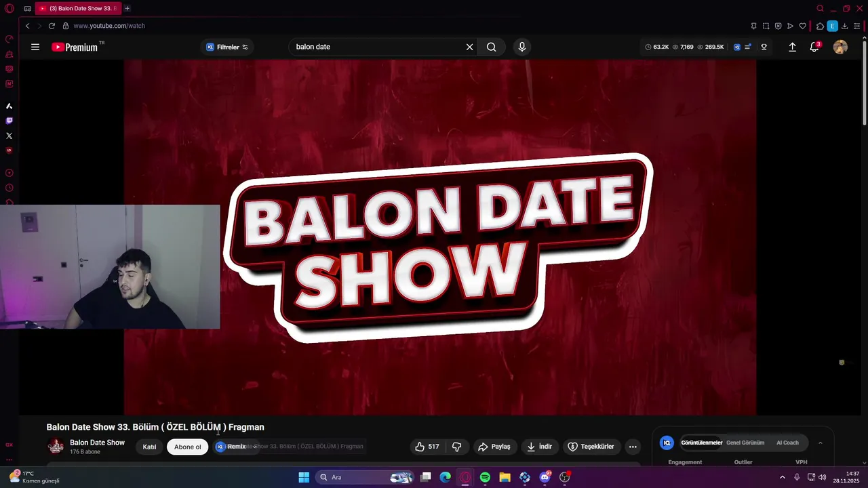Click the Remix button
This screenshot has height=488, width=868.
click(x=236, y=447)
